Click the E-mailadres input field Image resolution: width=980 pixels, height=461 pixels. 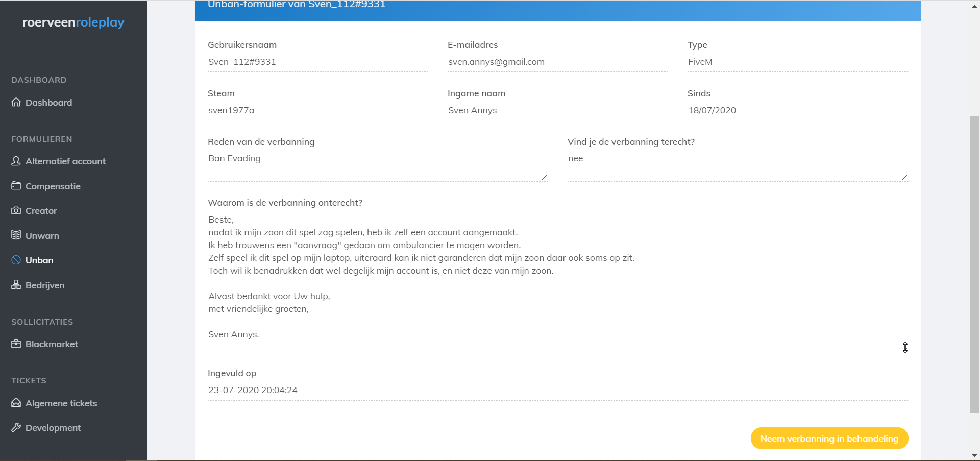557,62
